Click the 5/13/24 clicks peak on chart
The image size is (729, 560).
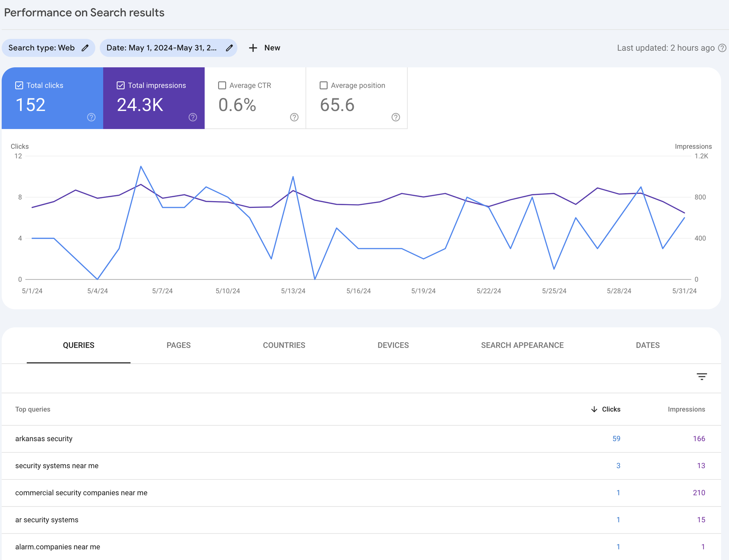(293, 177)
